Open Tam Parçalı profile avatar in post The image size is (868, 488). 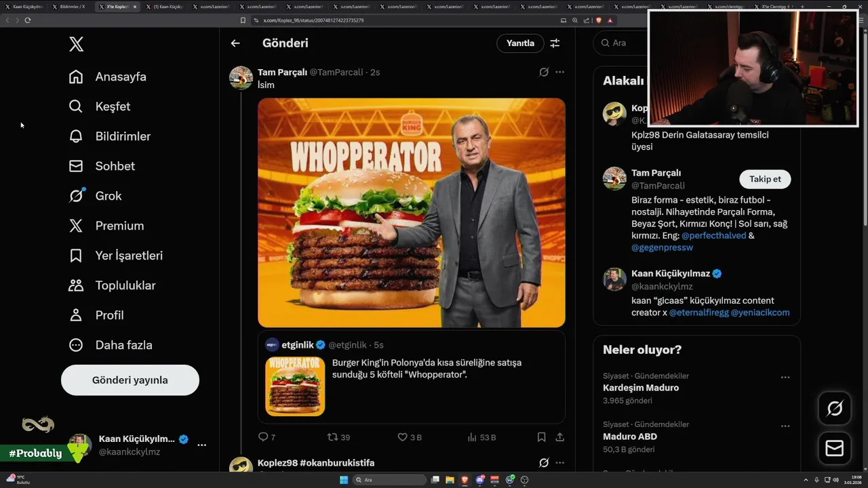click(241, 78)
